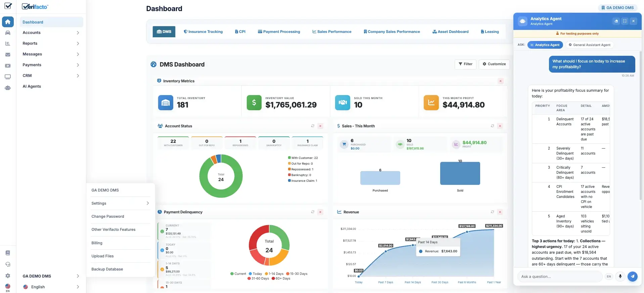Refresh the Revenue widget
The height and width of the screenshot is (293, 644).
(492, 212)
